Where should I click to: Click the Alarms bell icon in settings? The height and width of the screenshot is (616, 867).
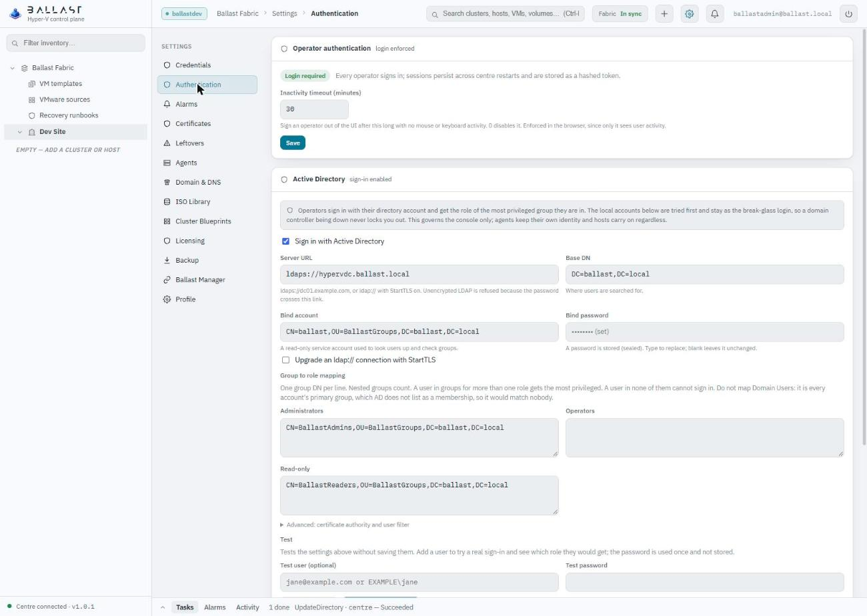(x=167, y=104)
